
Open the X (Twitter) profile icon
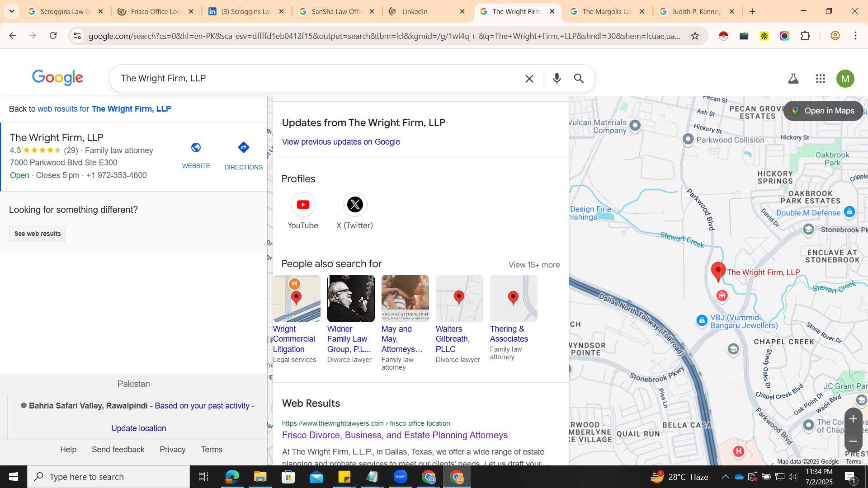click(x=355, y=205)
